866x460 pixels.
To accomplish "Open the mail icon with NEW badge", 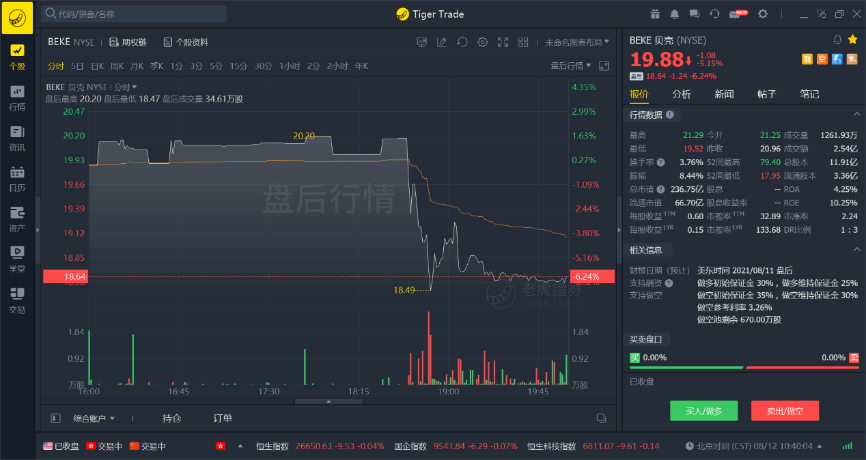I will pos(738,14).
